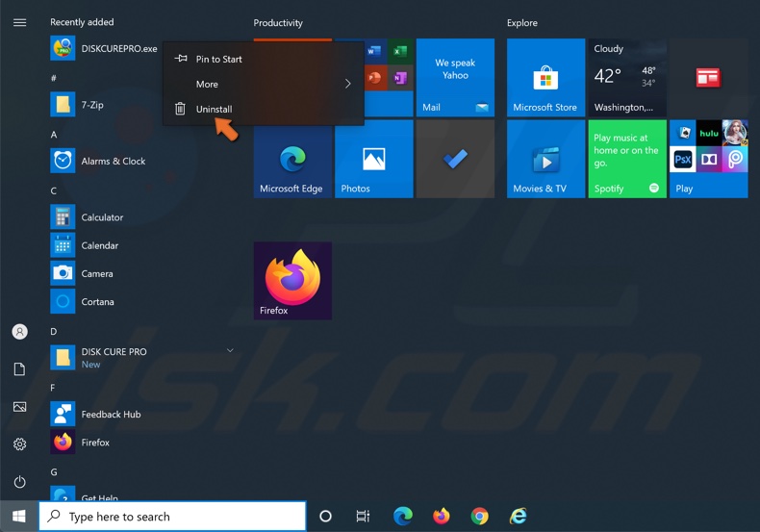Launch Firefox from the taskbar
Viewport: 760px width, 532px height.
tap(441, 516)
